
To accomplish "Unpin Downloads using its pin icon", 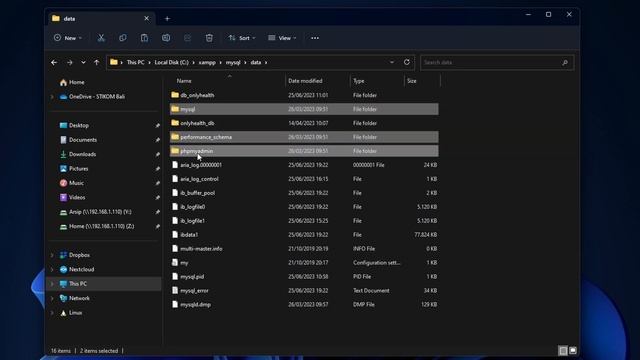I will coord(158,154).
